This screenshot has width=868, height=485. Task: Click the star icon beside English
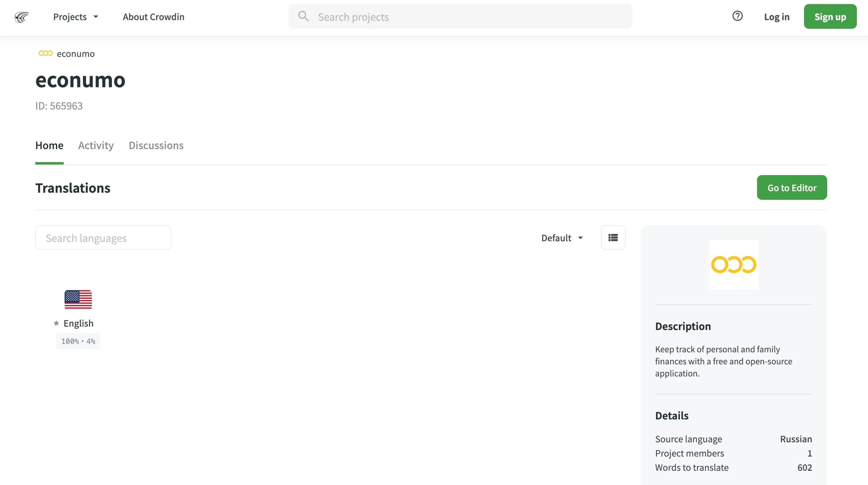click(56, 323)
